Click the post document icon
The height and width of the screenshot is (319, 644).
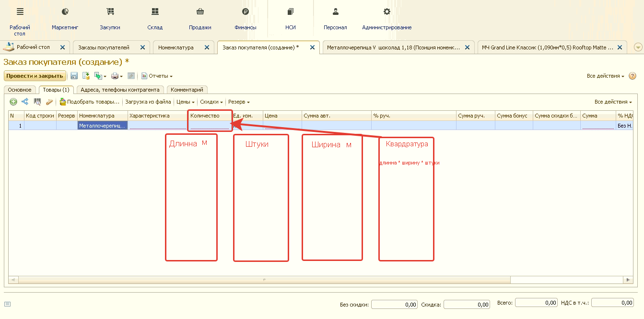86,76
